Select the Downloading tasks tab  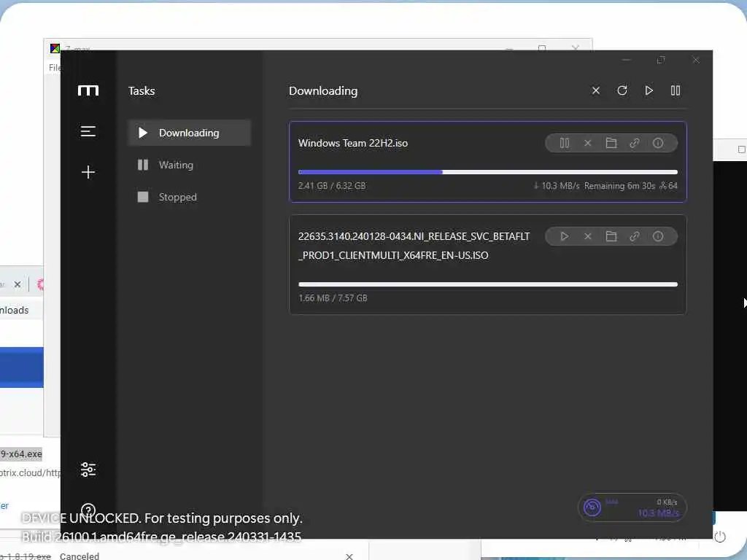coord(189,133)
